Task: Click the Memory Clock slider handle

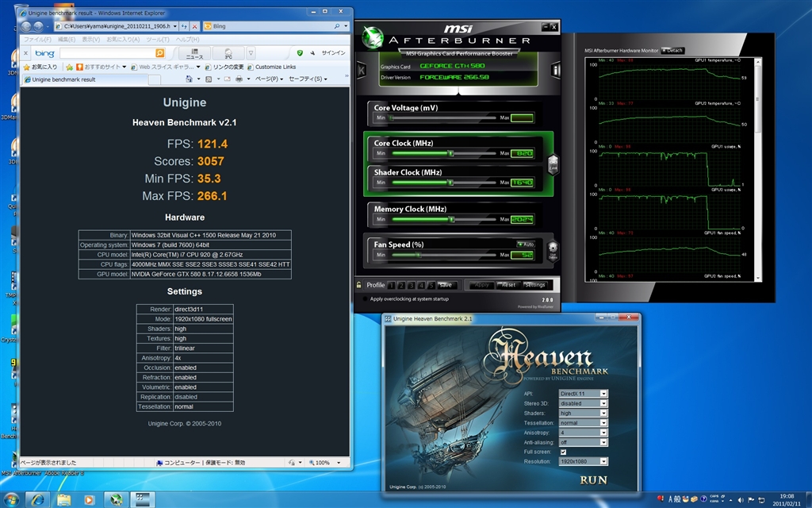Action: [451, 219]
